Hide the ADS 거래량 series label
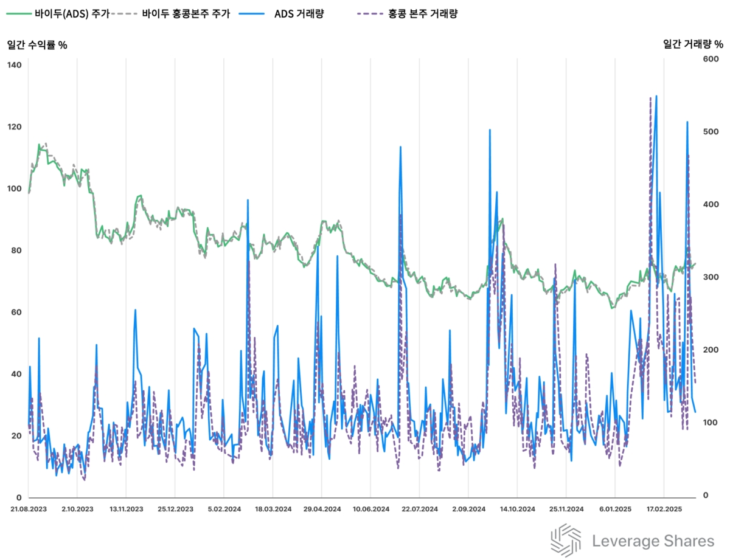The image size is (730, 560). pos(299,14)
